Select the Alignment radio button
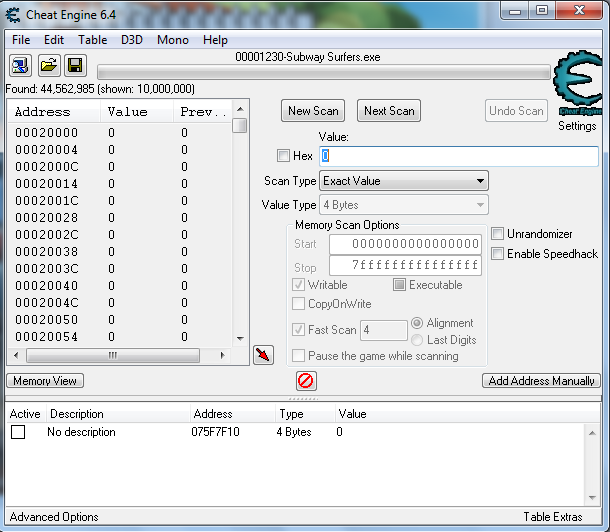 coord(417,323)
